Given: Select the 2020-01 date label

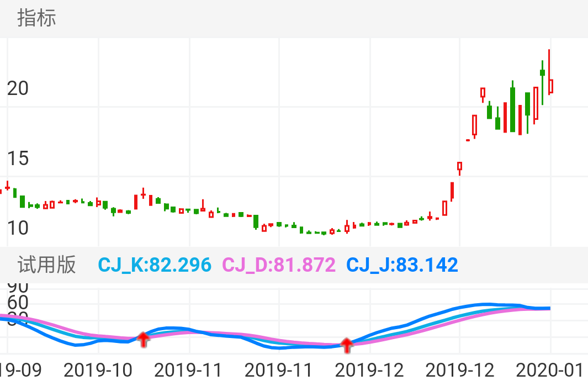Looking at the screenshot, I should point(549,370).
